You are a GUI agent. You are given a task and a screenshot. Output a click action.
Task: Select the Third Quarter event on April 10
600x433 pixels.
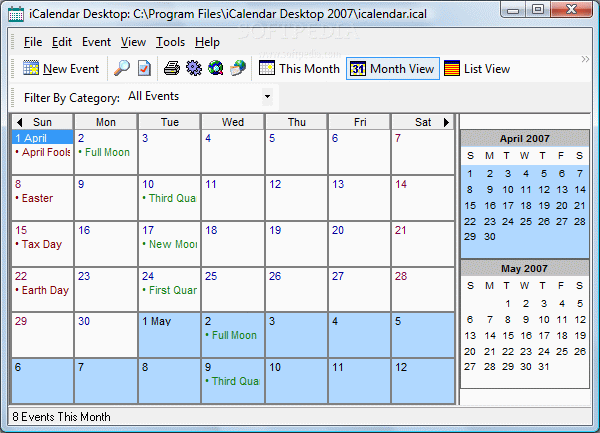coord(169,198)
